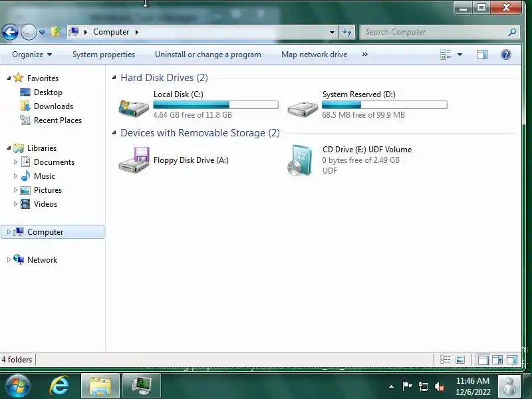Open the recent pages dropdown arrow
The width and height of the screenshot is (532, 399).
pyautogui.click(x=42, y=33)
